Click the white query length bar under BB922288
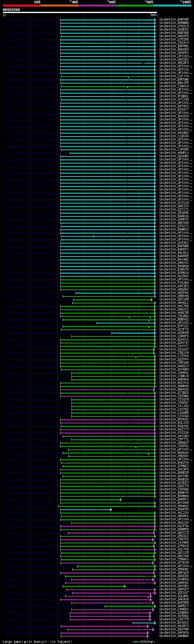Viewport: 194px width, 644px height. click(80, 12)
